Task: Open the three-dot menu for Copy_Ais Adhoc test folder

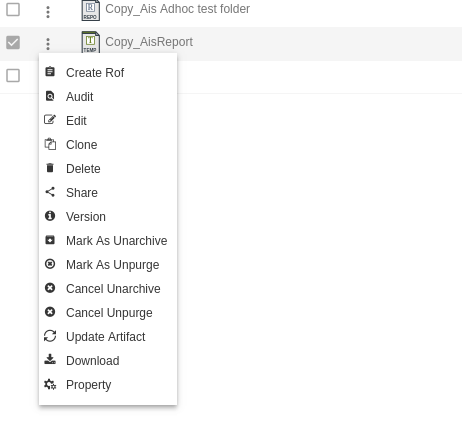Action: 48,12
